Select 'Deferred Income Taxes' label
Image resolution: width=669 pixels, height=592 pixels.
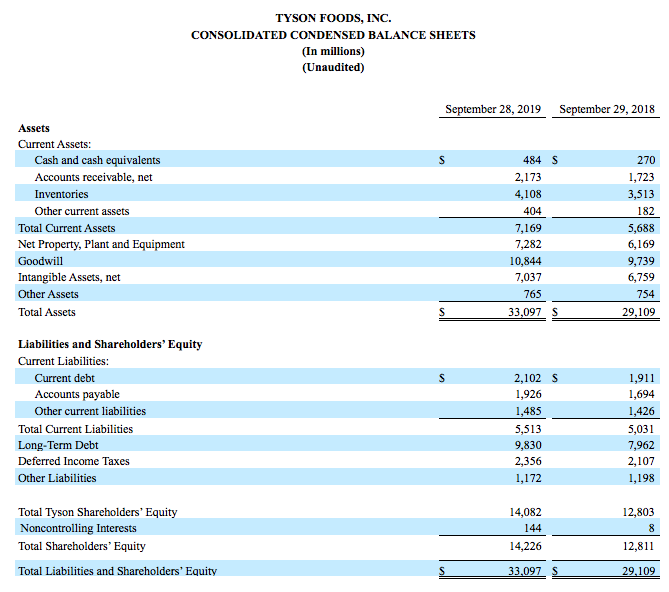pyautogui.click(x=73, y=461)
